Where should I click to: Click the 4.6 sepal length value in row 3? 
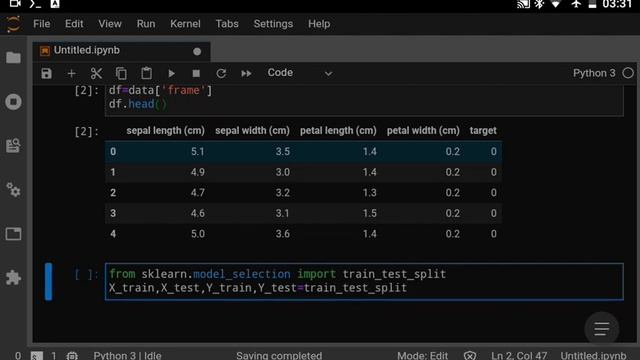click(198, 213)
